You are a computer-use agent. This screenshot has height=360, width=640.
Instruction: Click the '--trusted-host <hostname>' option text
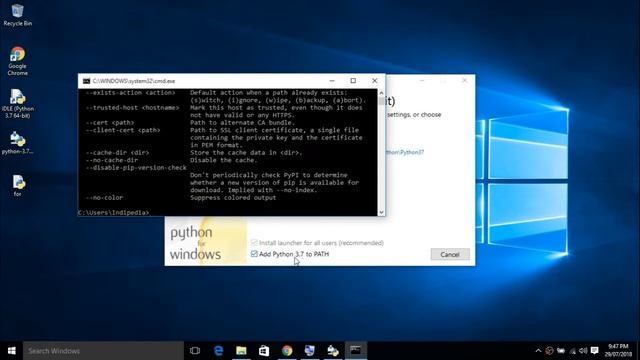[132, 108]
